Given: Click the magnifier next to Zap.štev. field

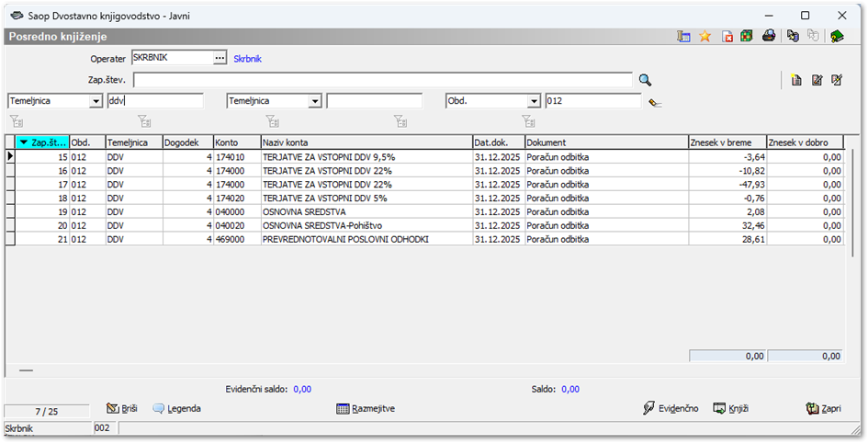Looking at the screenshot, I should [x=645, y=80].
